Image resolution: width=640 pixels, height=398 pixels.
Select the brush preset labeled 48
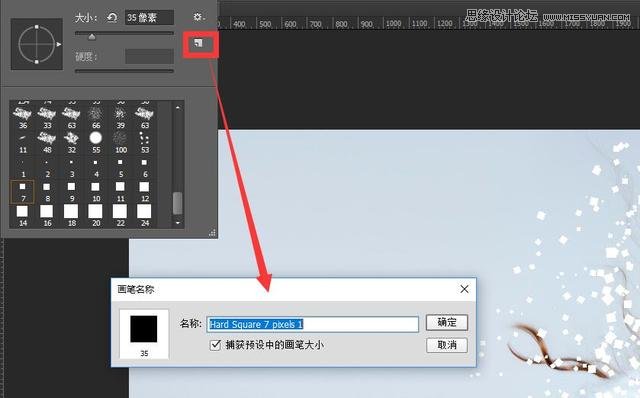[47, 142]
